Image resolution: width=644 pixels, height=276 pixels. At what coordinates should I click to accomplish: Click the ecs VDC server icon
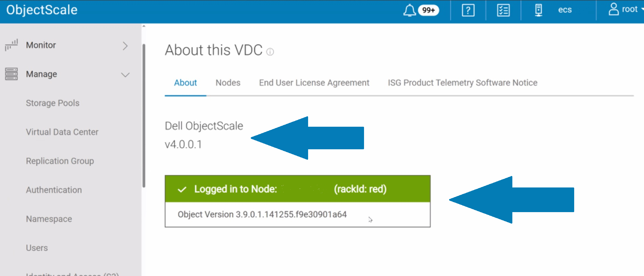pos(538,10)
